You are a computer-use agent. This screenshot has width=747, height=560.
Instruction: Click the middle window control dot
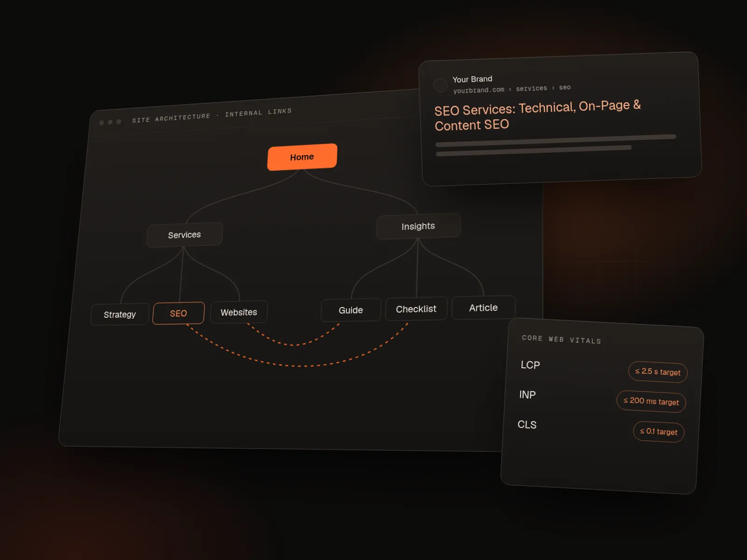[110, 122]
